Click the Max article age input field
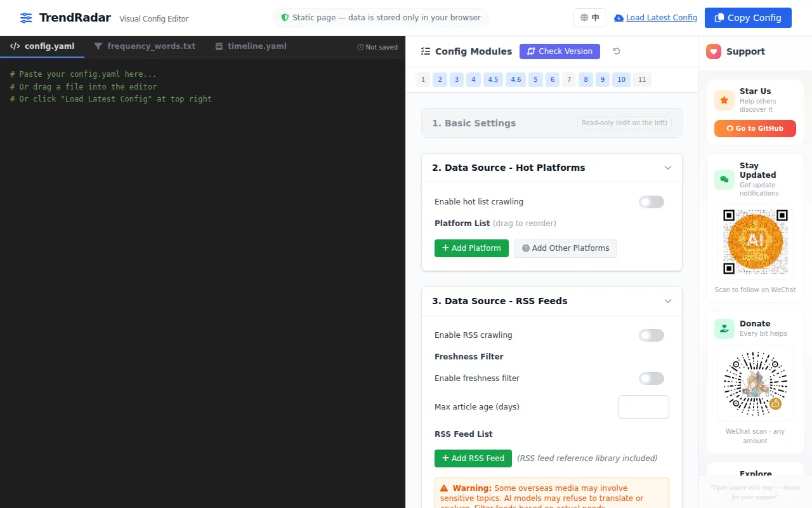The width and height of the screenshot is (812, 508). tap(644, 407)
